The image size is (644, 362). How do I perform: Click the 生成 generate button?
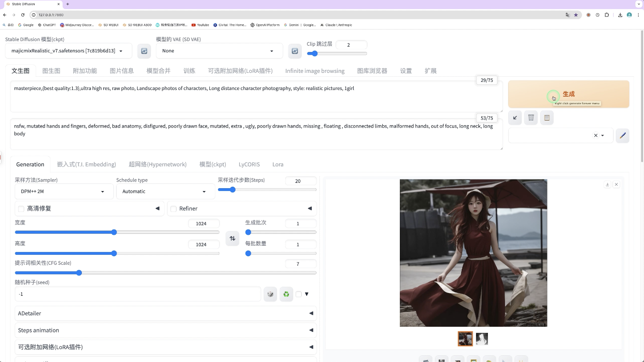pos(569,94)
